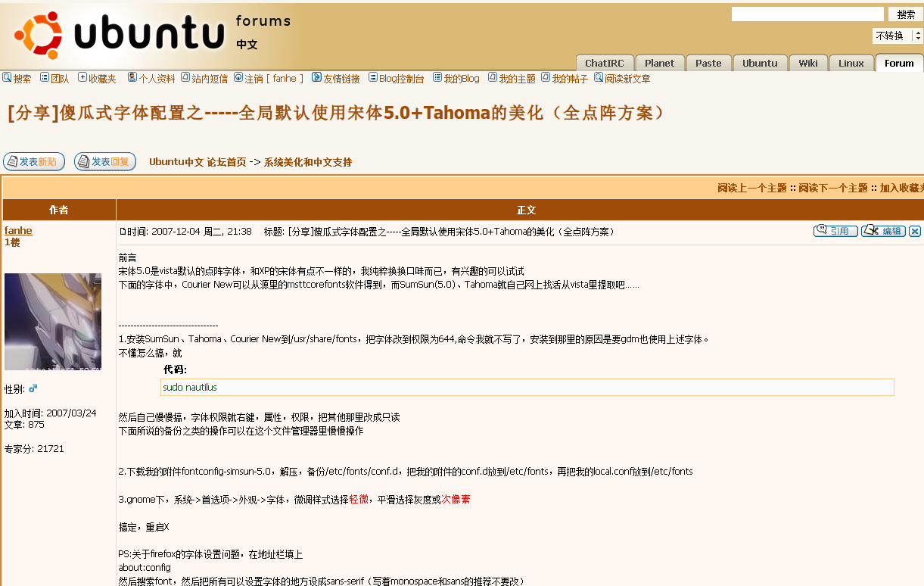Switch to the Planet tab
Screen dimensions: 924x586
(x=660, y=63)
